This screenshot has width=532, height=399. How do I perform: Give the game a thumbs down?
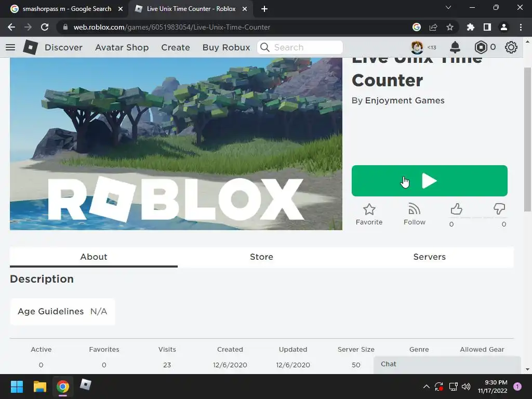(499, 209)
